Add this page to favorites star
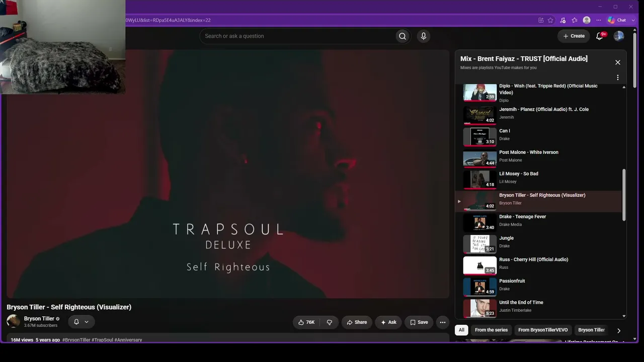The height and width of the screenshot is (362, 644). click(550, 20)
